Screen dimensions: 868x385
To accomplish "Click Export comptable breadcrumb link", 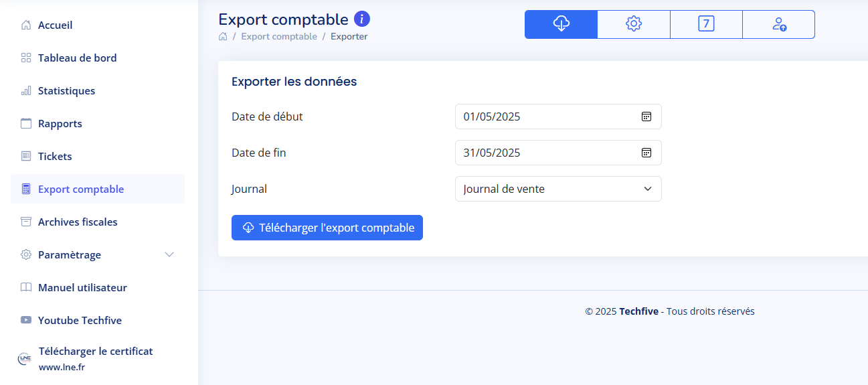I will [279, 36].
